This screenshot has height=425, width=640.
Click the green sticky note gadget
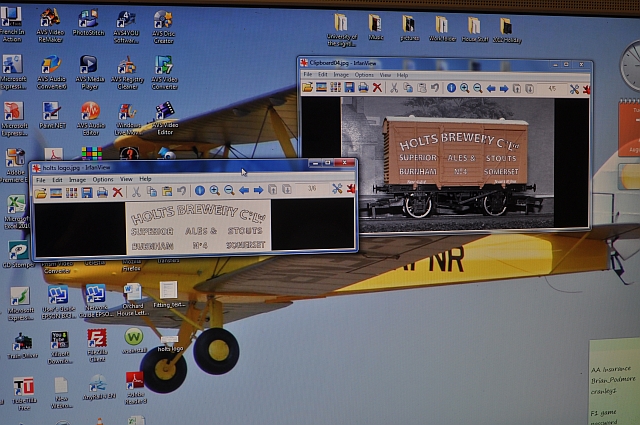click(x=615, y=382)
